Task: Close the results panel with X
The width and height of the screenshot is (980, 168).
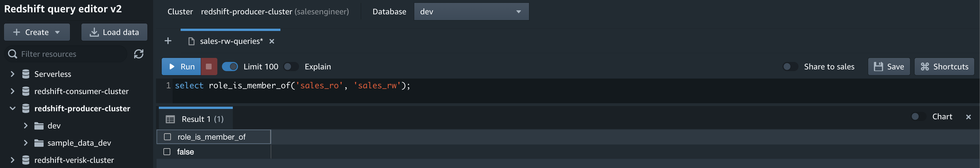Action: (x=968, y=117)
